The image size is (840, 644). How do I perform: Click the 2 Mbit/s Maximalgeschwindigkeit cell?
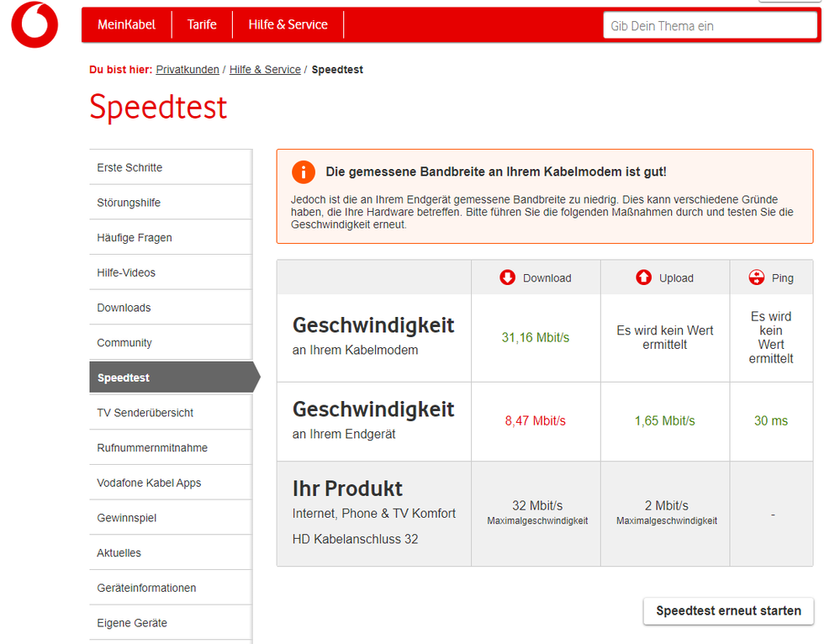point(667,513)
